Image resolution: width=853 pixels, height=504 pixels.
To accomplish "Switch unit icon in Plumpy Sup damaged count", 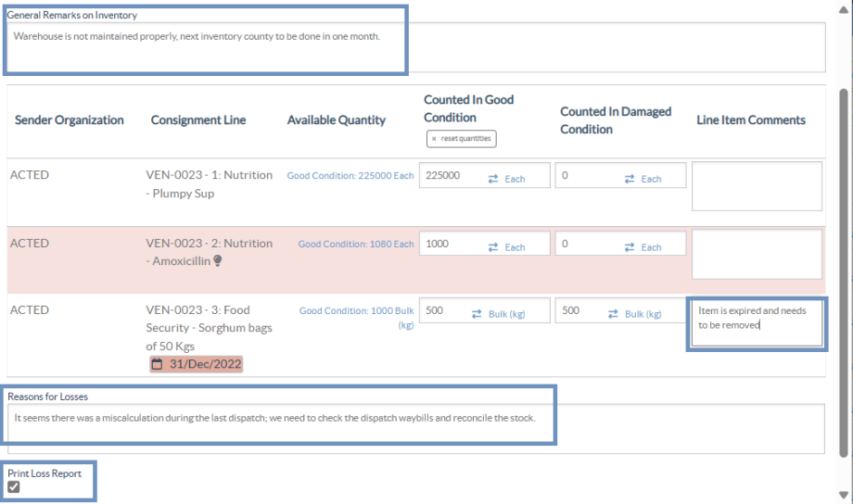I will pyautogui.click(x=630, y=179).
